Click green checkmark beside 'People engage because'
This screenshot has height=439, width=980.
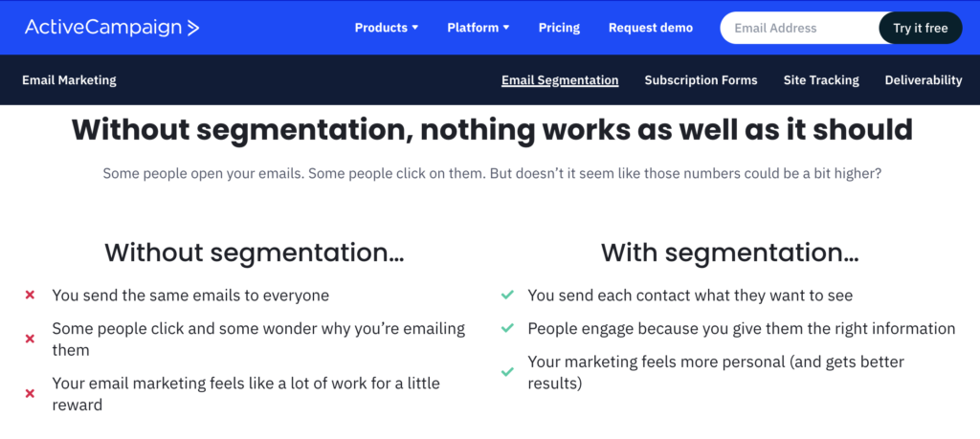coord(507,328)
